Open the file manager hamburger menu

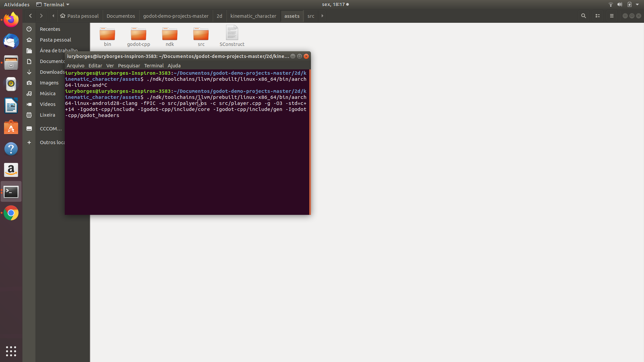(x=612, y=16)
